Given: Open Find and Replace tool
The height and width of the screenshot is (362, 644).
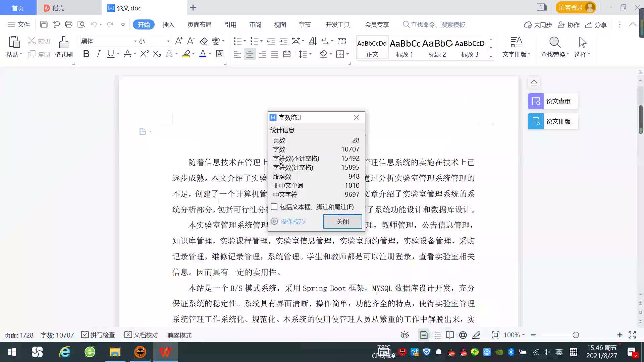Looking at the screenshot, I should click(554, 47).
